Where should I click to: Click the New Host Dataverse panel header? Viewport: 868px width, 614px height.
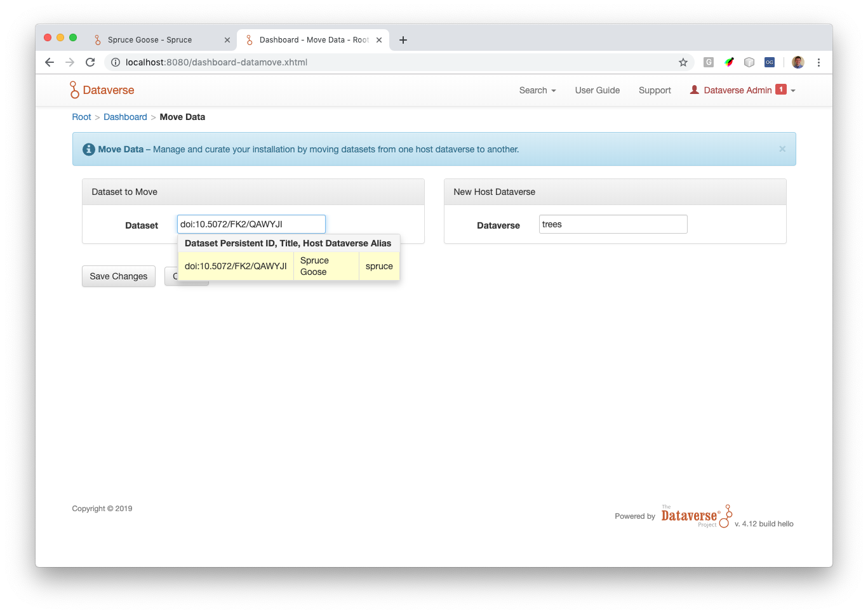click(x=615, y=192)
